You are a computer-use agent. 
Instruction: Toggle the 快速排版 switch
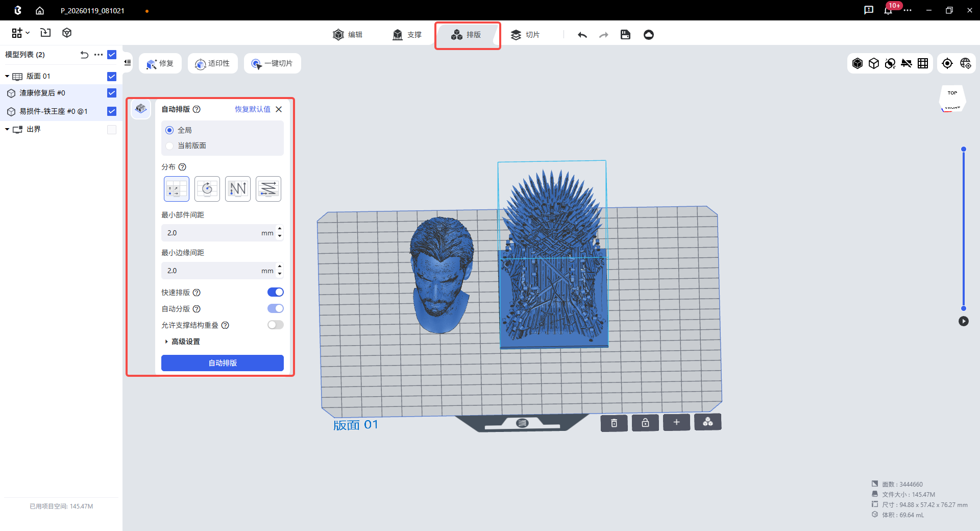276,292
